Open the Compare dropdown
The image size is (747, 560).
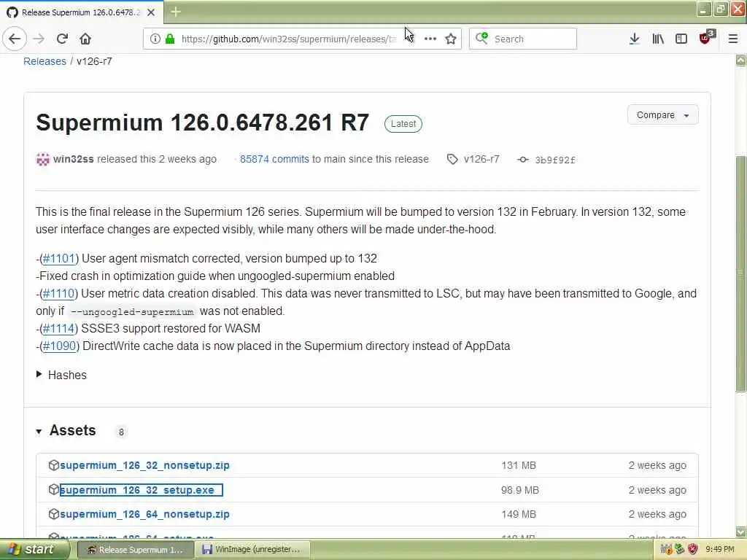click(662, 114)
